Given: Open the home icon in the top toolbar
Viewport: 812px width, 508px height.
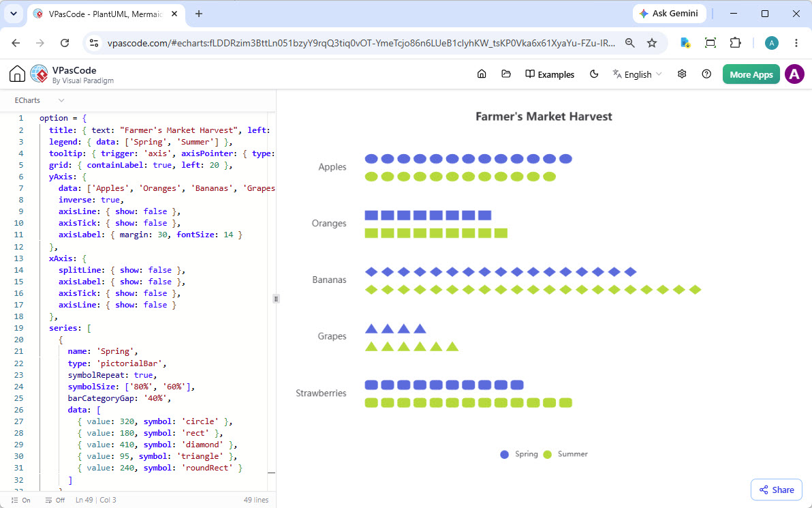Looking at the screenshot, I should point(482,74).
